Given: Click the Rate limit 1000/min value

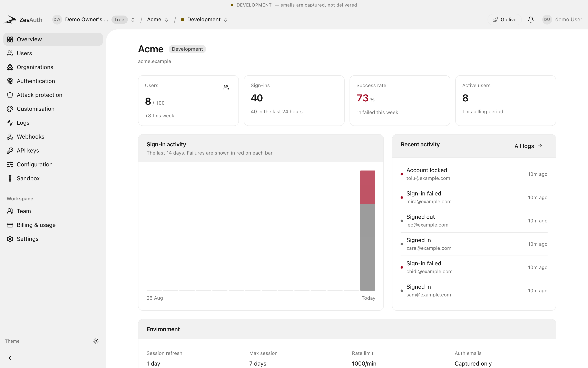Looking at the screenshot, I should [364, 364].
